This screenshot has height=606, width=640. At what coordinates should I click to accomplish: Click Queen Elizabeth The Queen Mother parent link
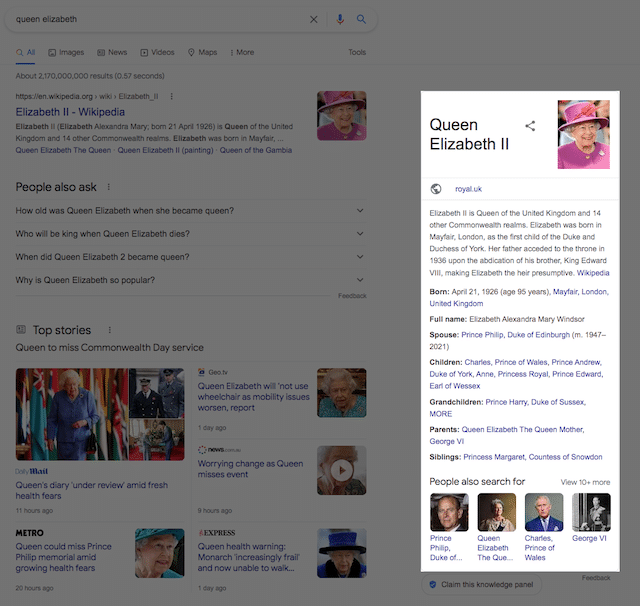(523, 430)
